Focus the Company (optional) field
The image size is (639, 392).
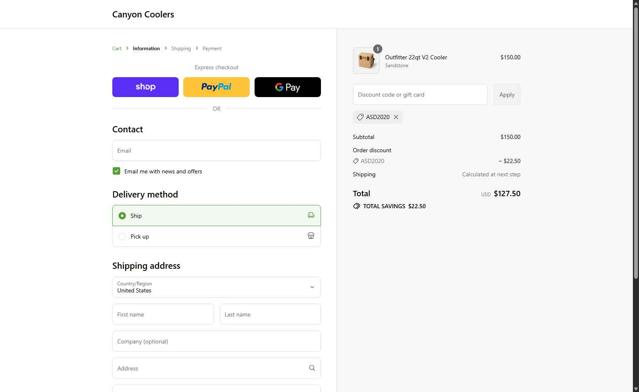pos(216,341)
